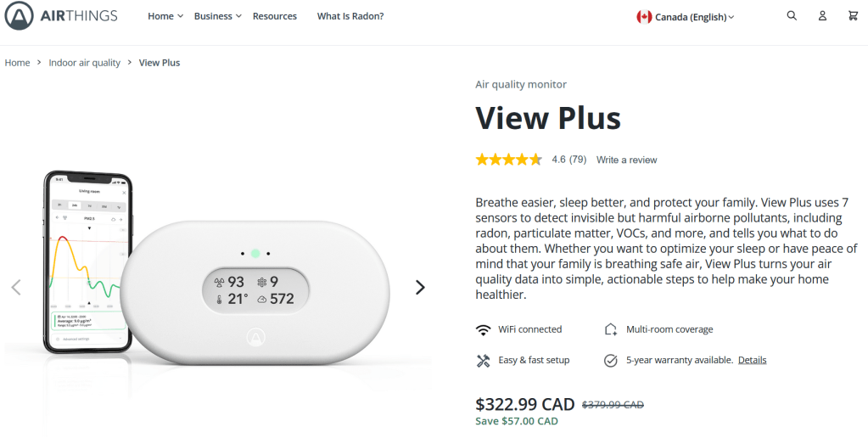Open the What Is Radon? page
The image size is (868, 438).
tap(350, 16)
